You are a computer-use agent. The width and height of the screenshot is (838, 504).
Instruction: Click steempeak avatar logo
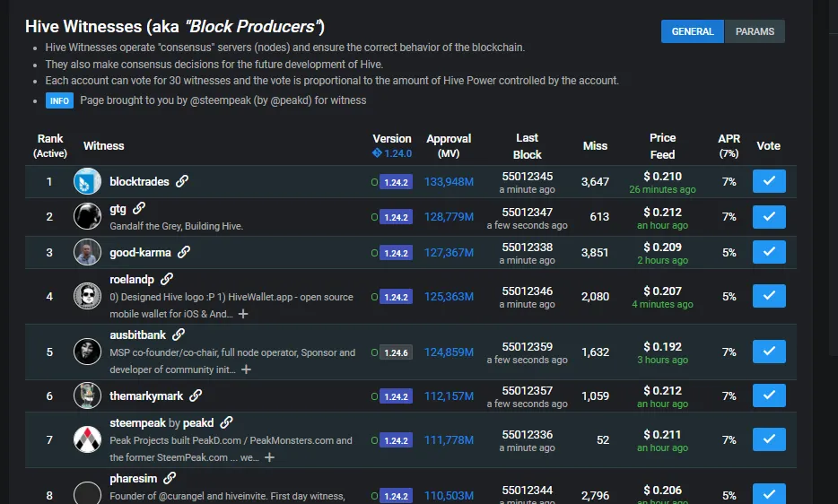click(87, 439)
